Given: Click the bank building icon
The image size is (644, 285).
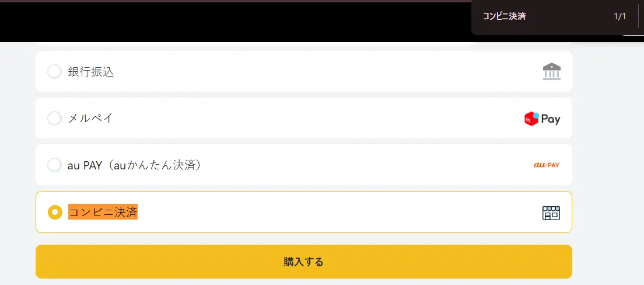Looking at the screenshot, I should click(551, 72).
